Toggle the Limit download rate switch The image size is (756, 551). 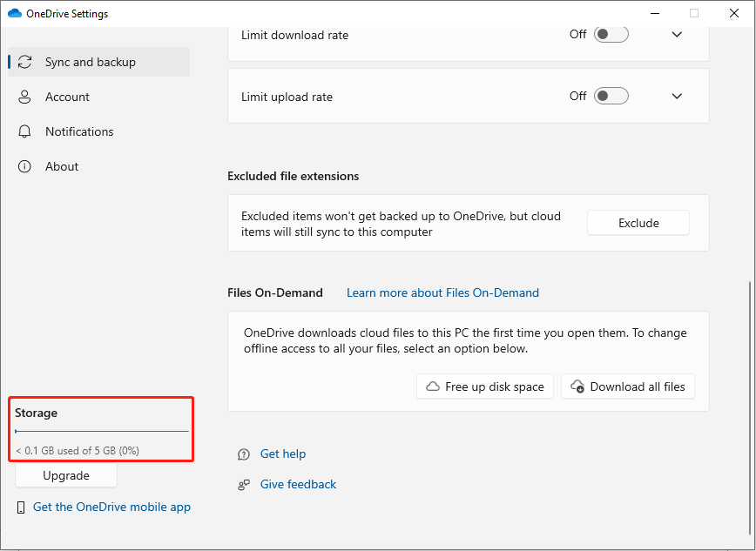610,34
